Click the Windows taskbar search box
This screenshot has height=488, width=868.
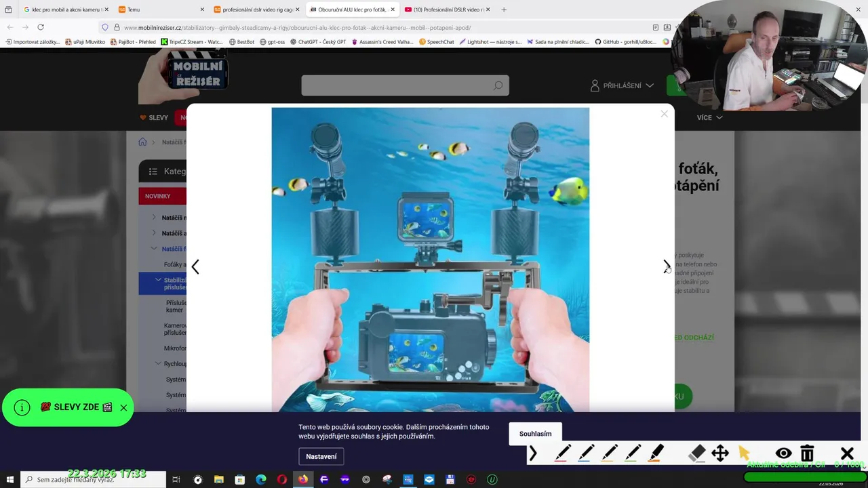tap(93, 479)
